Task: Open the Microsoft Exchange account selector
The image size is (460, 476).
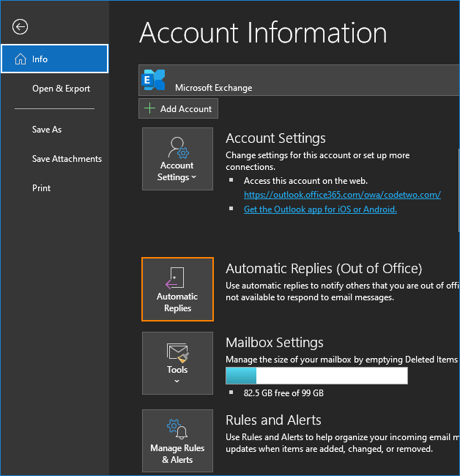Action: pyautogui.click(x=299, y=80)
